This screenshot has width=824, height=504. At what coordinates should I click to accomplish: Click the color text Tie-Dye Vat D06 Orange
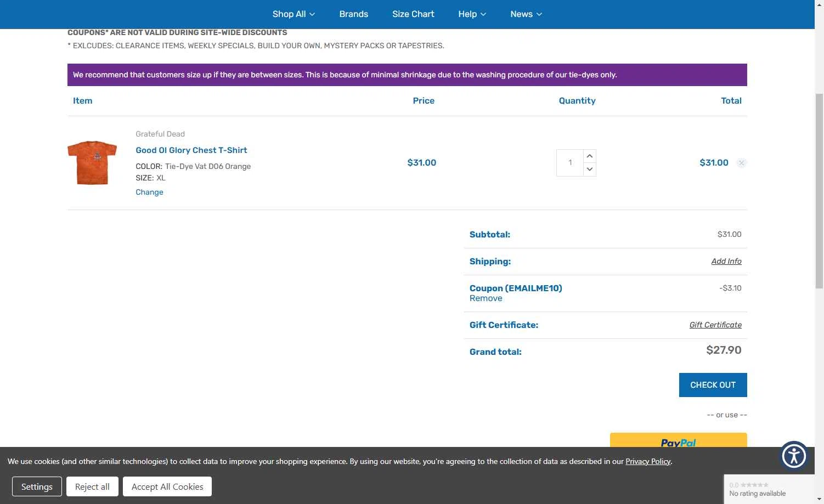click(208, 166)
